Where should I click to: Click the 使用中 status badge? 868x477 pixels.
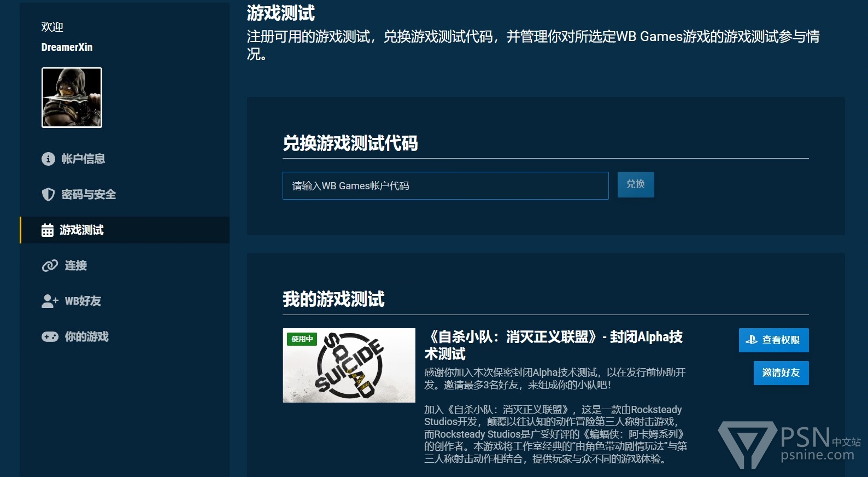coord(302,339)
